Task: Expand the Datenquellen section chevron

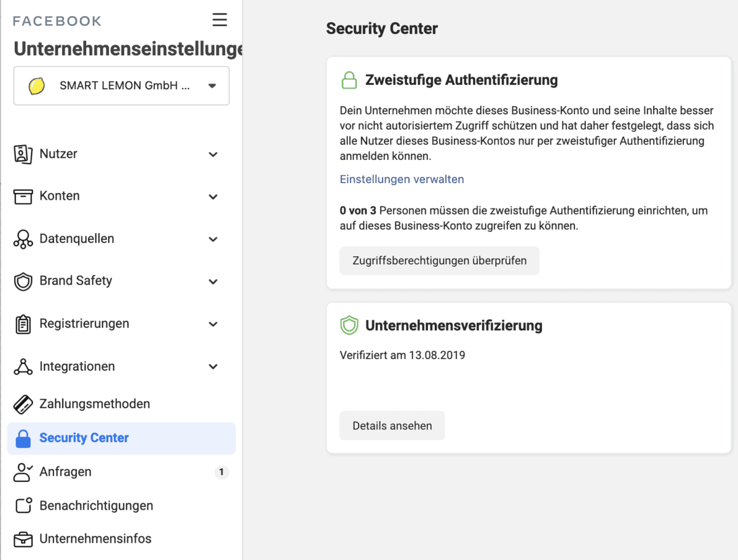Action: pyautogui.click(x=213, y=239)
